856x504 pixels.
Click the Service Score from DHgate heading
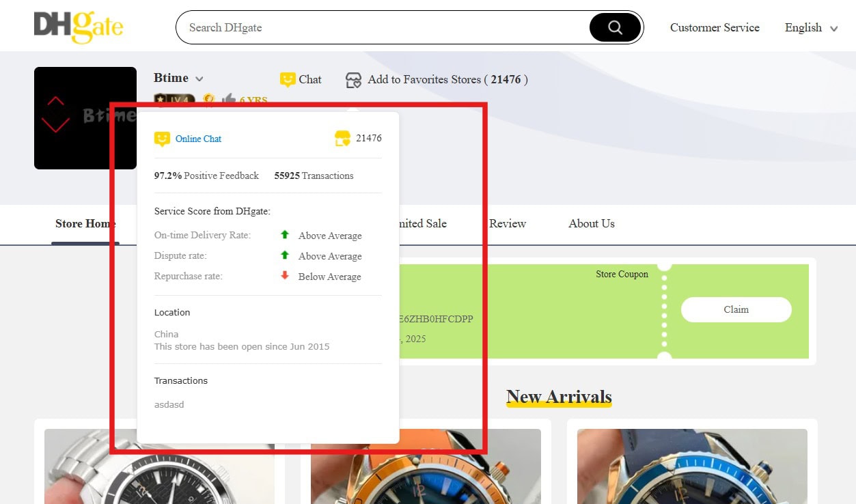212,212
